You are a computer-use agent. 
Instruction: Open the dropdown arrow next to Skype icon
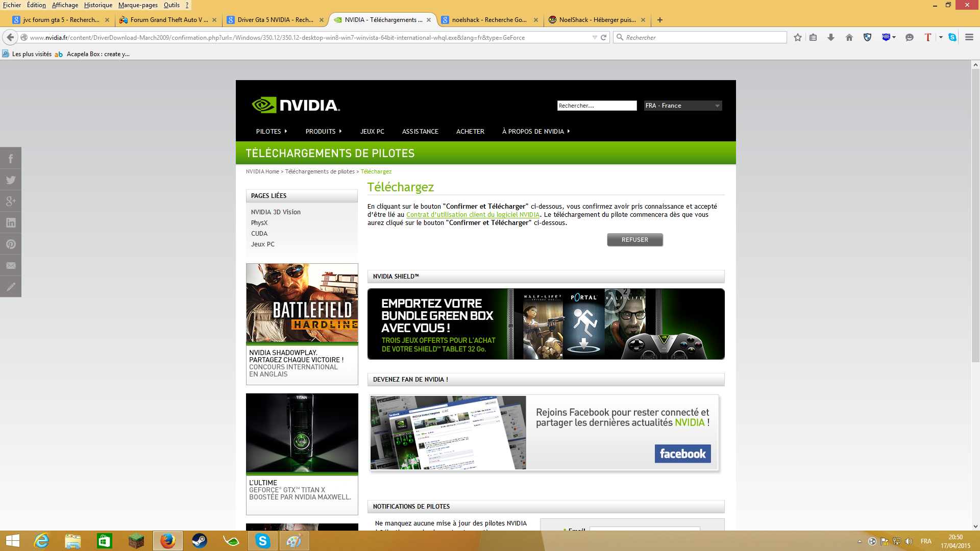click(x=941, y=37)
